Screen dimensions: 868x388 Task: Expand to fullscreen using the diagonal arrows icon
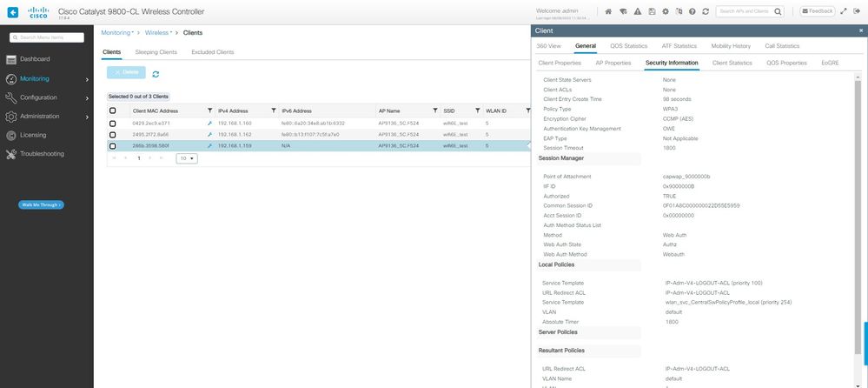tap(844, 11)
